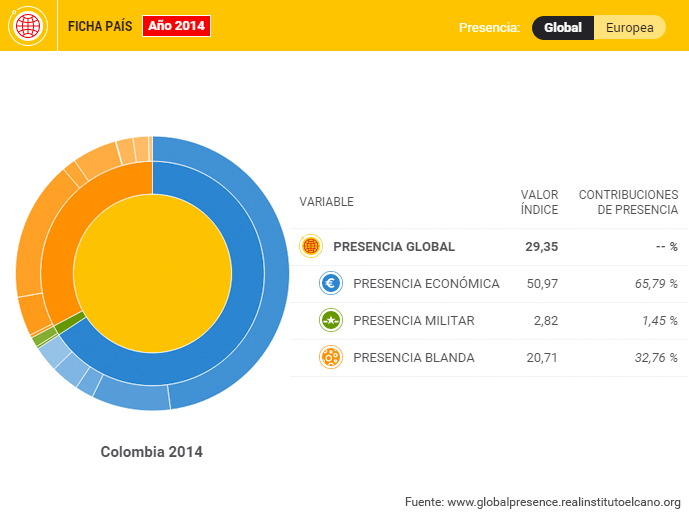The image size is (689, 517).
Task: Click the globe logo icon in header
Action: 28,26
